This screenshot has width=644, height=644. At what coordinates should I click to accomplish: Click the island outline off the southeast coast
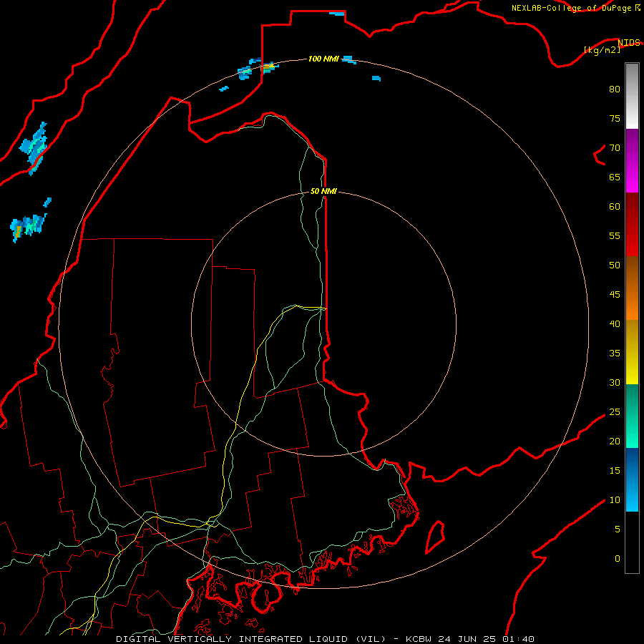(x=434, y=537)
